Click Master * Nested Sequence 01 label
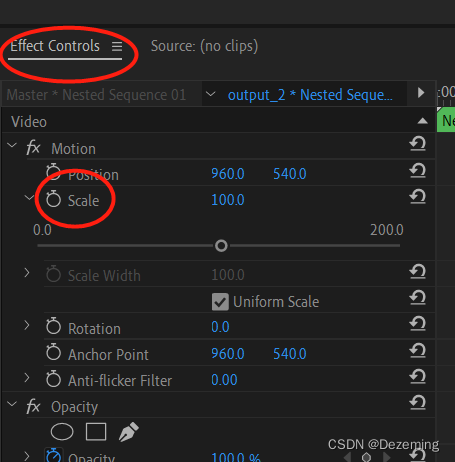Screen dimensions: 455x462 tap(96, 95)
